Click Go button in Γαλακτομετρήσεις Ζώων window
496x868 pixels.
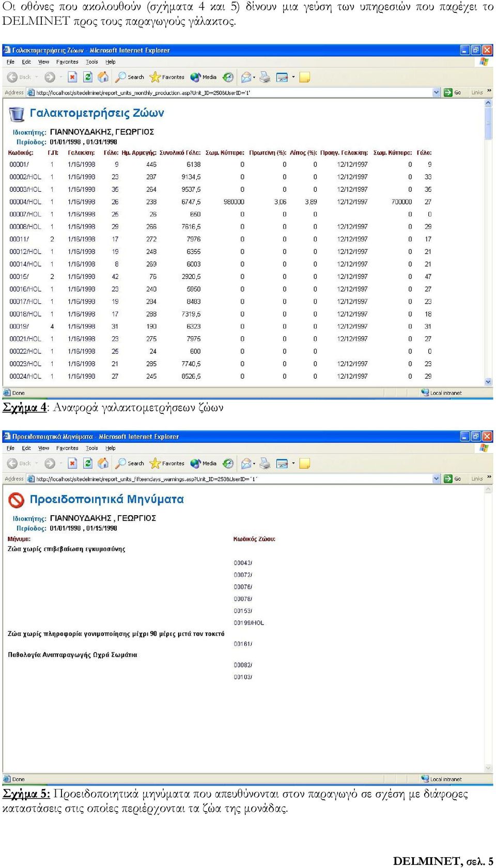pos(452,92)
